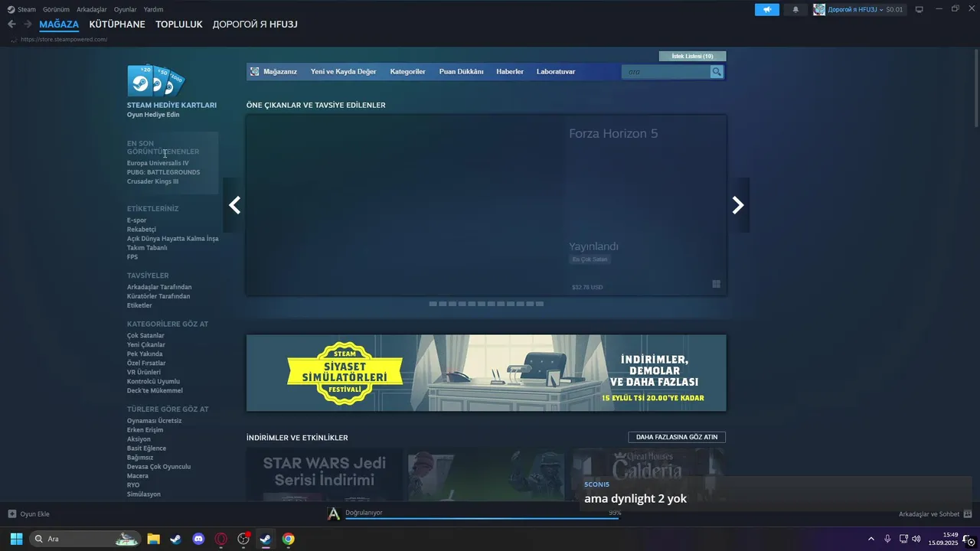This screenshot has height=551, width=980.
Task: Switch to the TOPLULUK tab
Action: tap(179, 24)
